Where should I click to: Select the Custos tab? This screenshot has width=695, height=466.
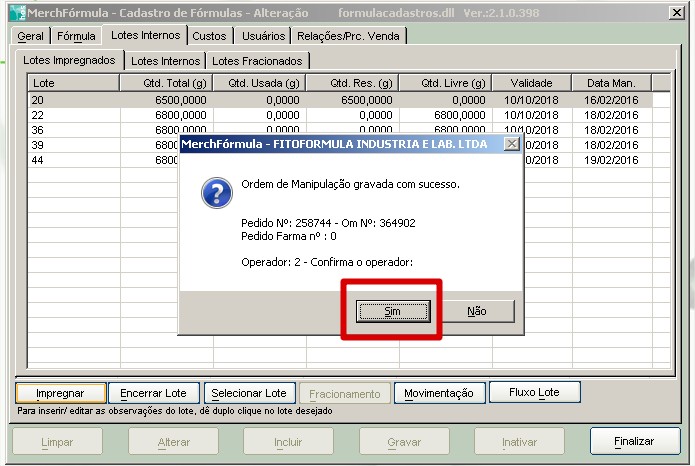pyautogui.click(x=209, y=36)
